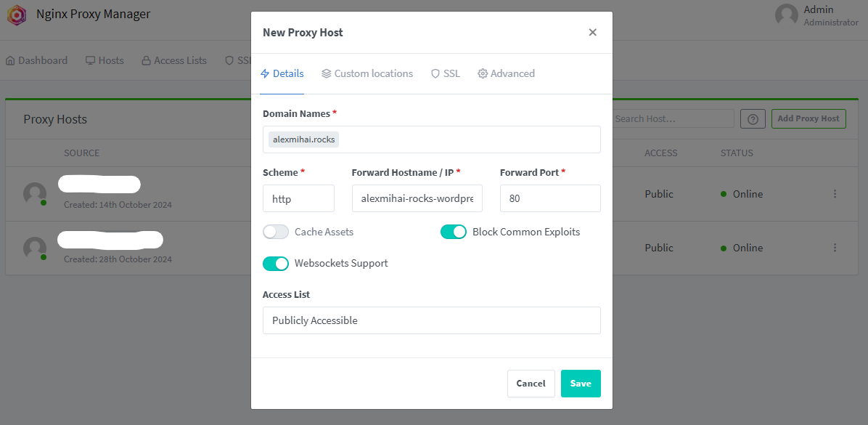Save the new proxy host
This screenshot has width=868, height=425.
[x=581, y=383]
